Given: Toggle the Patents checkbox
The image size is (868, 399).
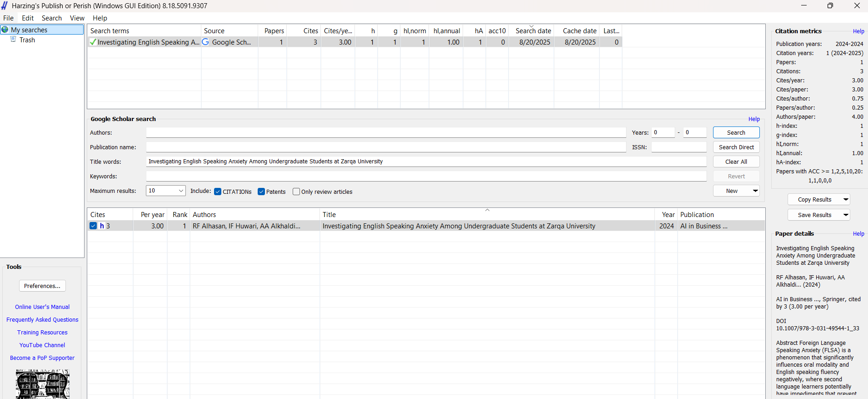Looking at the screenshot, I should pos(261,192).
